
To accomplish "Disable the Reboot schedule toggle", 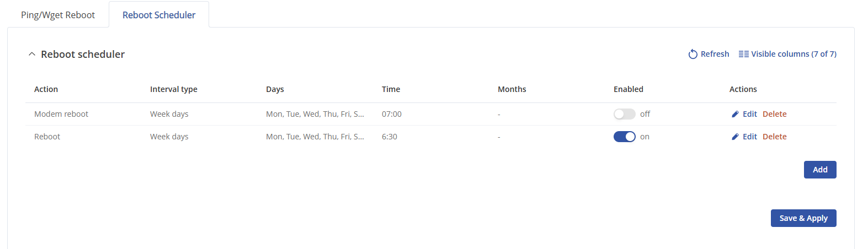I will click(624, 137).
